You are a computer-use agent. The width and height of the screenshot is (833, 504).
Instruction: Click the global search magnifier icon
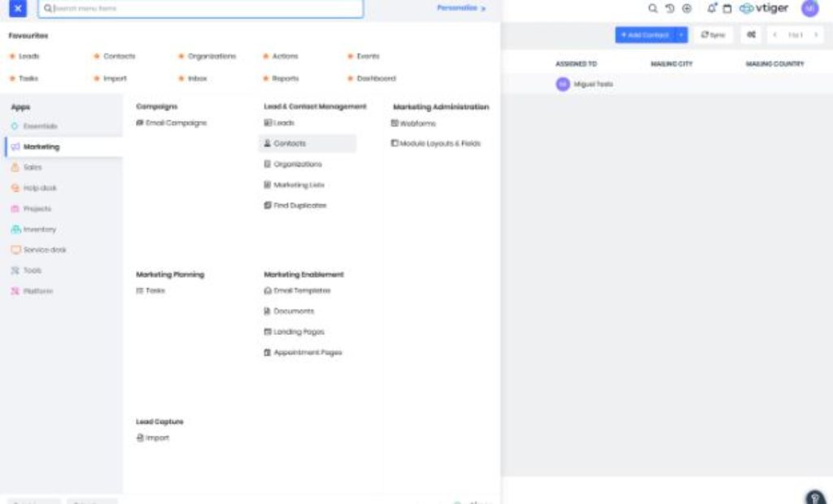652,8
